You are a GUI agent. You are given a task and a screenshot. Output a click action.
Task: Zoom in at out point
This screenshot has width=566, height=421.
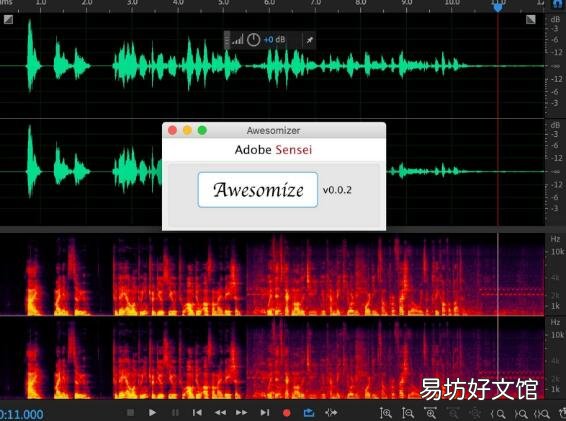521,413
